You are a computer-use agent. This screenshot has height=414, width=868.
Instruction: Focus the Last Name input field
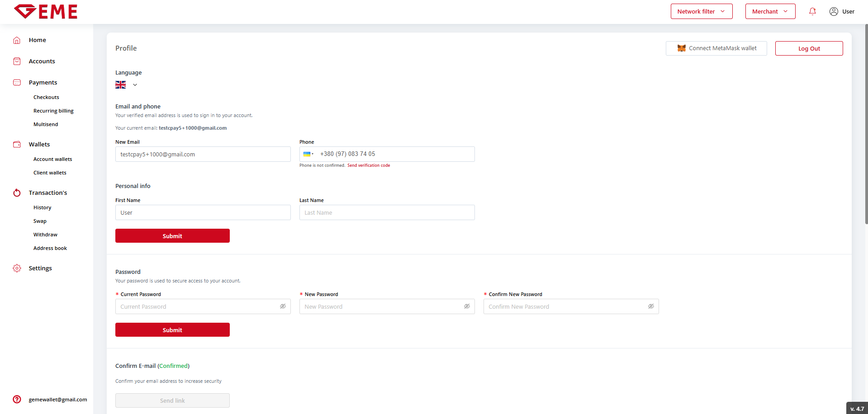pyautogui.click(x=387, y=213)
